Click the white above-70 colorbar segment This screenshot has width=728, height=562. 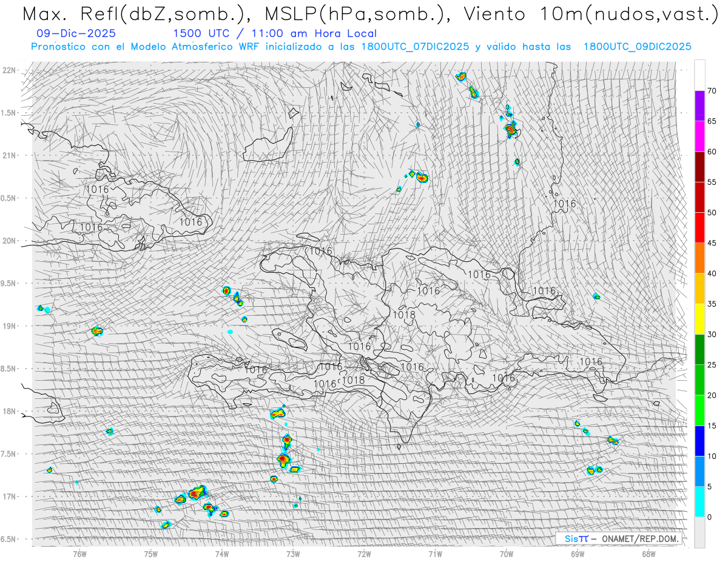[x=699, y=75]
